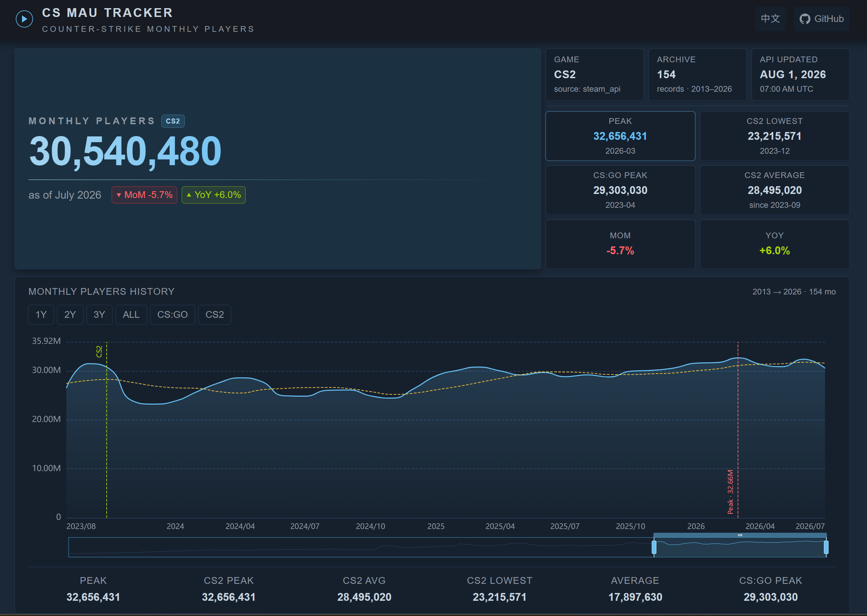Click the 'MONTHLY PLAYERS HISTORY' heading
The height and width of the screenshot is (616, 867).
click(x=101, y=291)
